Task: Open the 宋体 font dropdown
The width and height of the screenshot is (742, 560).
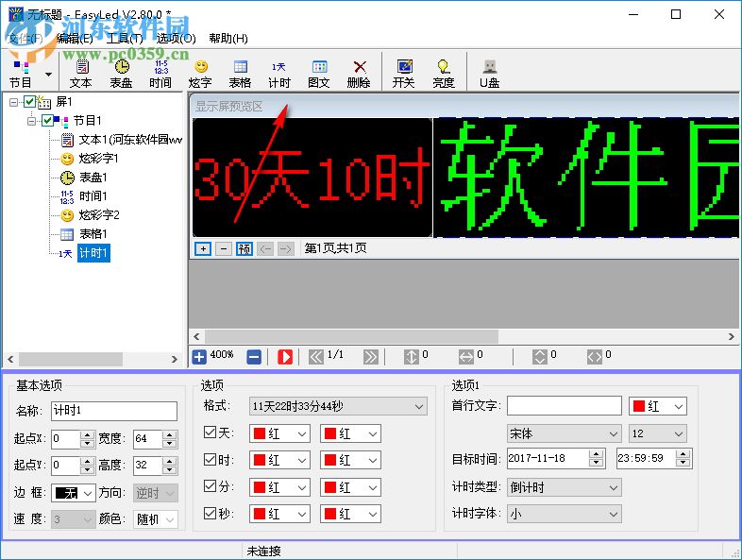Action: (565, 433)
